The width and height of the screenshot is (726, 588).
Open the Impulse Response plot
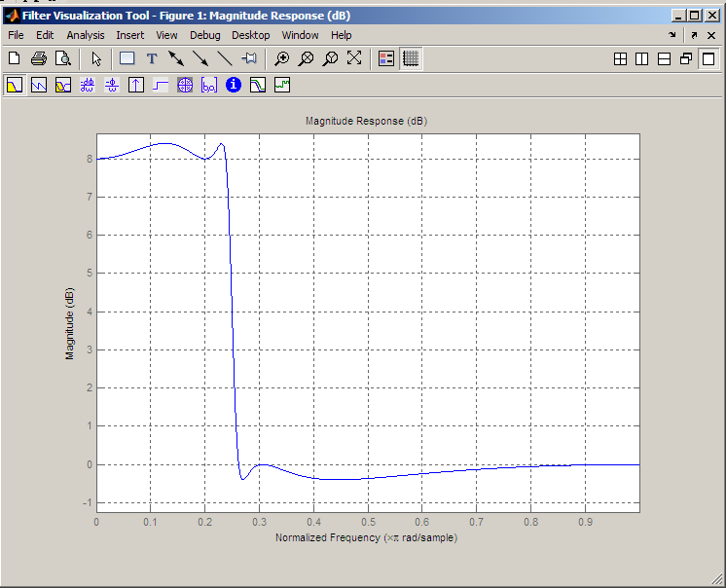click(136, 85)
